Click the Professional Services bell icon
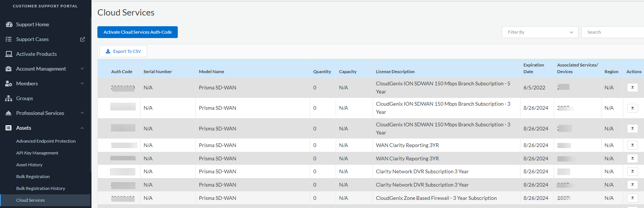 coord(9,113)
